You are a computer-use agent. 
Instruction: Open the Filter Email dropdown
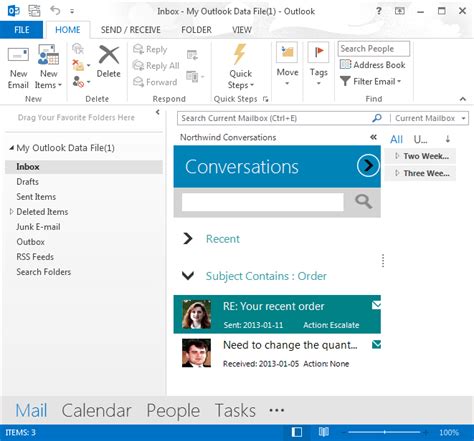point(370,81)
